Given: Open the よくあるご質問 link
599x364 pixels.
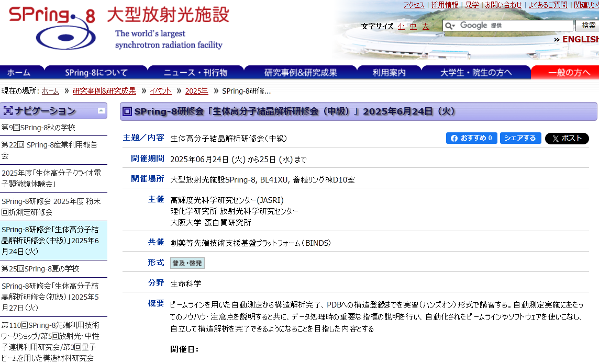Looking at the screenshot, I should tap(548, 5).
